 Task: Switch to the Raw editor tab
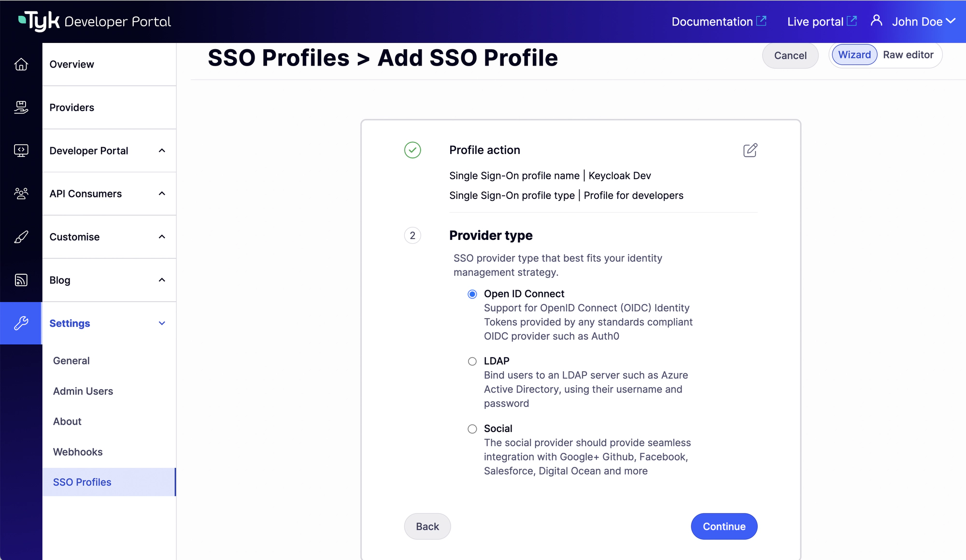click(x=908, y=55)
